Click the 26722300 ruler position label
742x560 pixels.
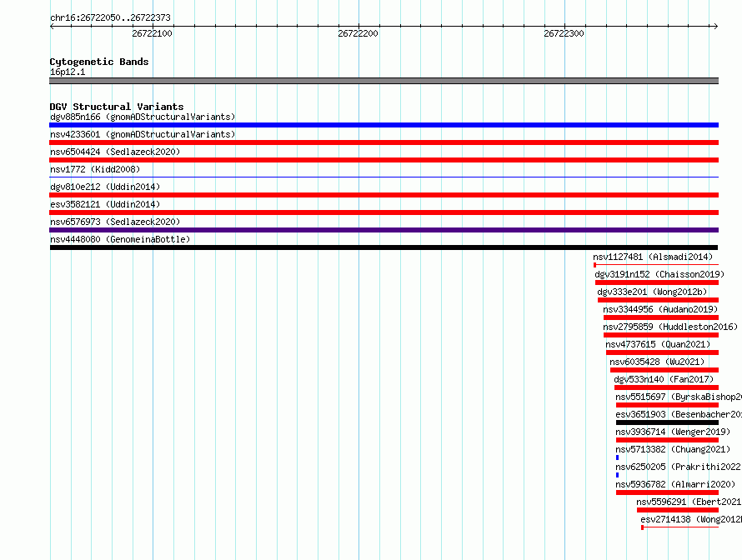[x=564, y=33]
